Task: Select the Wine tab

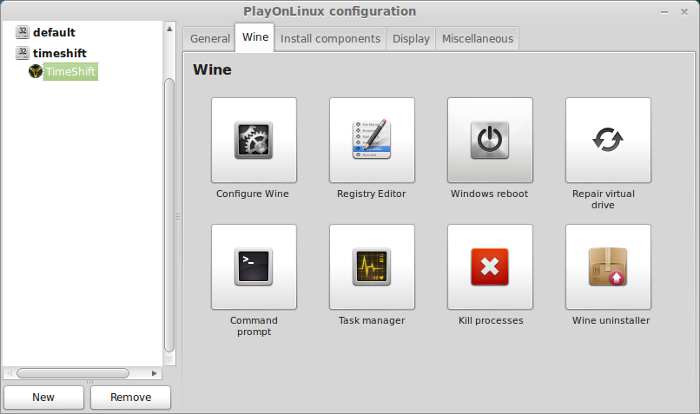Action: coord(255,38)
